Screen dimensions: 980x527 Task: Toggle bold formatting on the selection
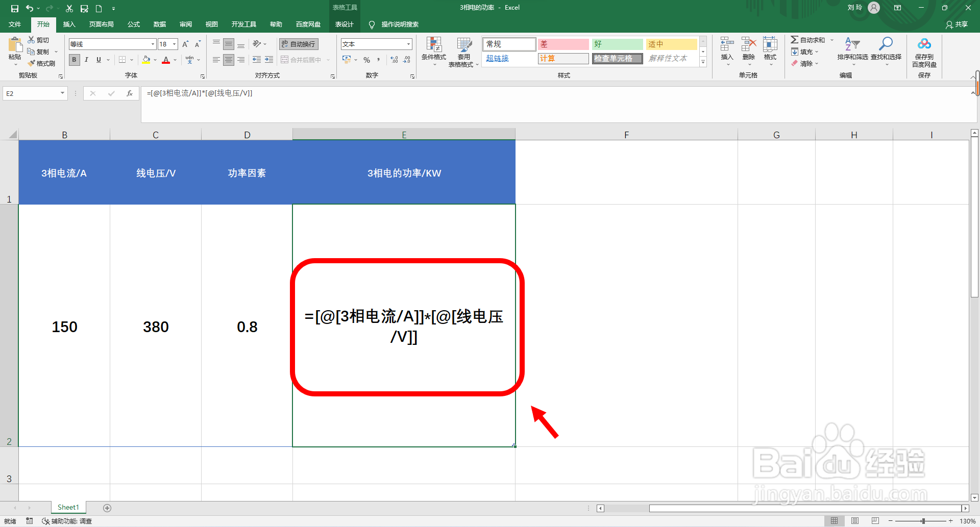[x=74, y=60]
